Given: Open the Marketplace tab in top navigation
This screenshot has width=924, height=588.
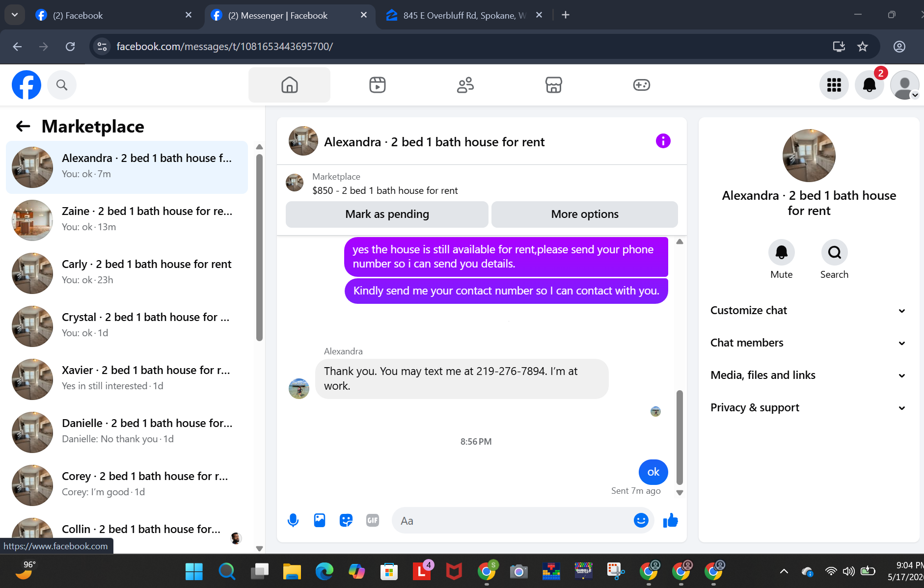Looking at the screenshot, I should click(553, 85).
